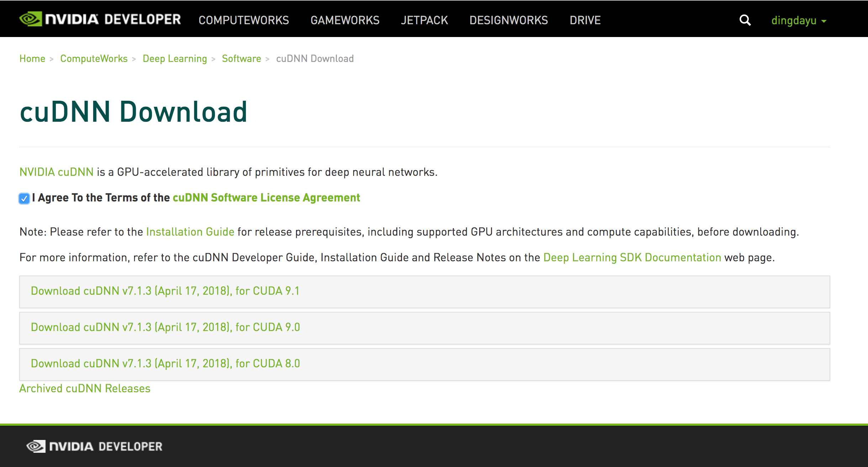Screen dimensions: 868x467
Task: Expand Download cuDNN v7.1.3 for CUDA 9.0
Action: [x=425, y=328]
